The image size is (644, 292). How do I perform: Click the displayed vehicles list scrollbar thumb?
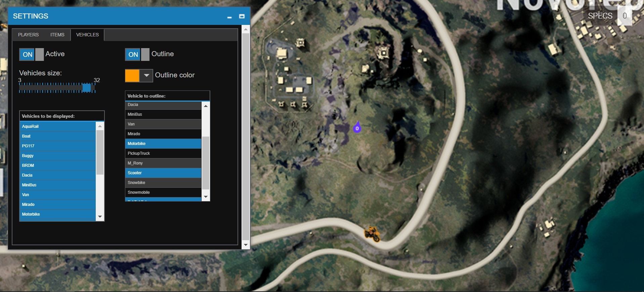pyautogui.click(x=100, y=152)
